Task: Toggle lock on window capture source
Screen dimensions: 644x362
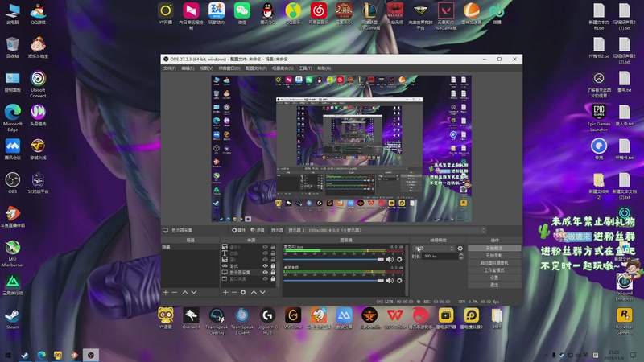Action: (273, 278)
